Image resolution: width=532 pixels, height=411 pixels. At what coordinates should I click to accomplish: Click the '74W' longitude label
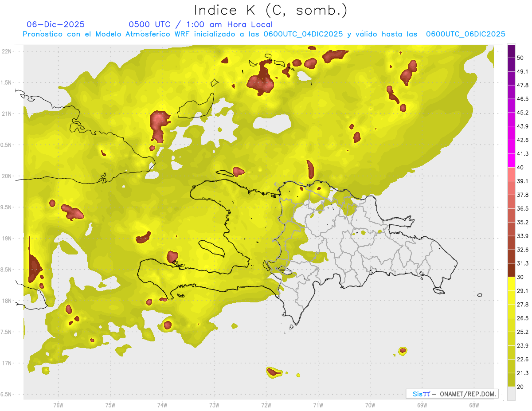point(162,405)
